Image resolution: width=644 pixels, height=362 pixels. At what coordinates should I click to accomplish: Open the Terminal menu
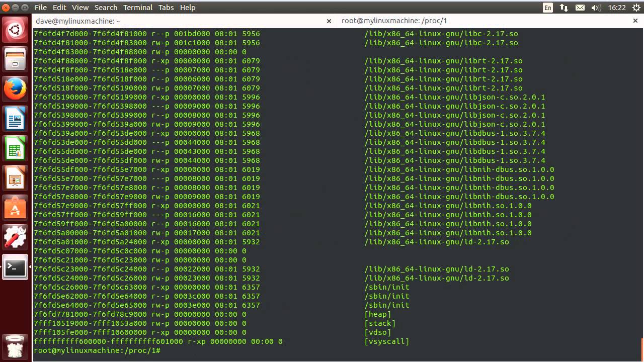coord(138,8)
